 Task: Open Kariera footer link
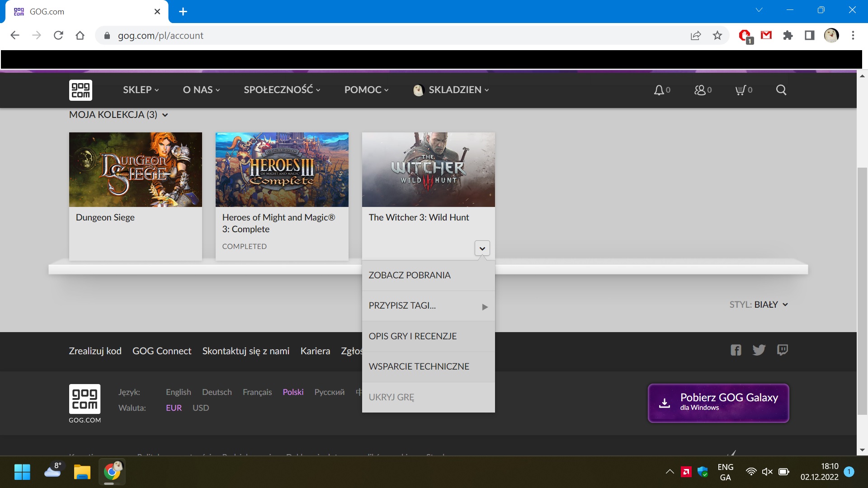[315, 351]
